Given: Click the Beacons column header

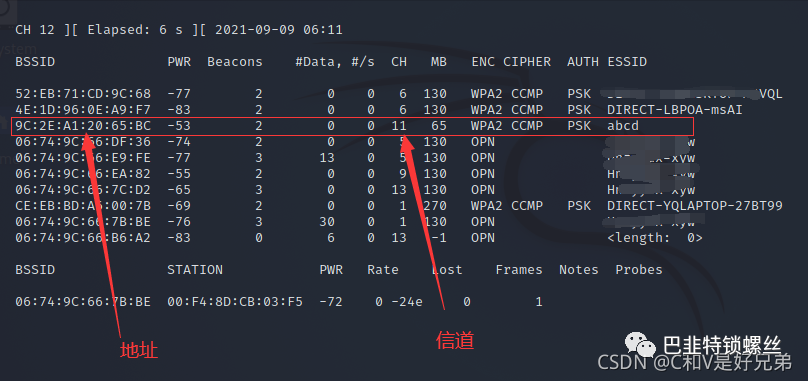Looking at the screenshot, I should [x=235, y=62].
